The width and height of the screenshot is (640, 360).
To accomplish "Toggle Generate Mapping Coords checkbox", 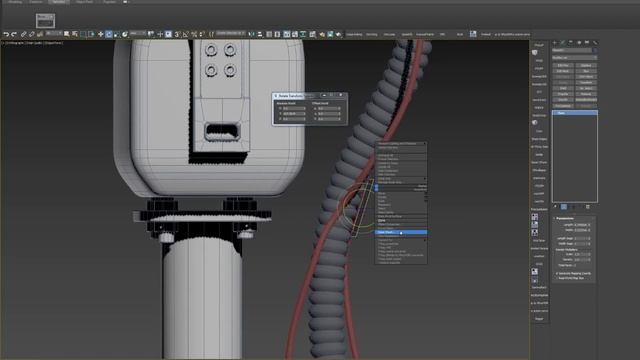I will 557,273.
